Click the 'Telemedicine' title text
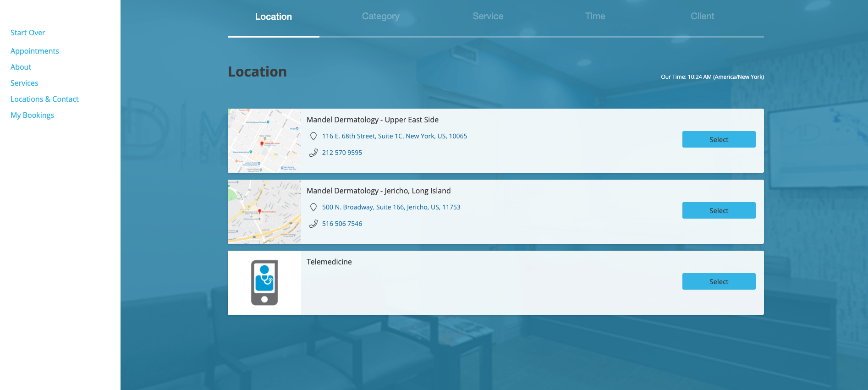Screen dimensions: 868x390 [x=329, y=262]
